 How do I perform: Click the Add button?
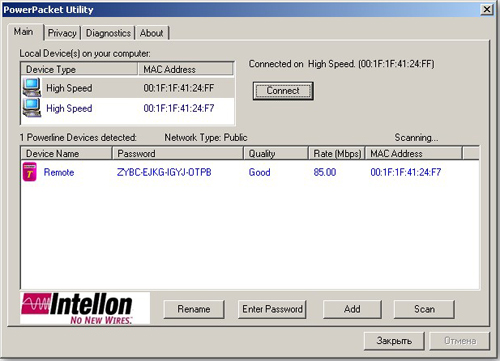pos(352,309)
